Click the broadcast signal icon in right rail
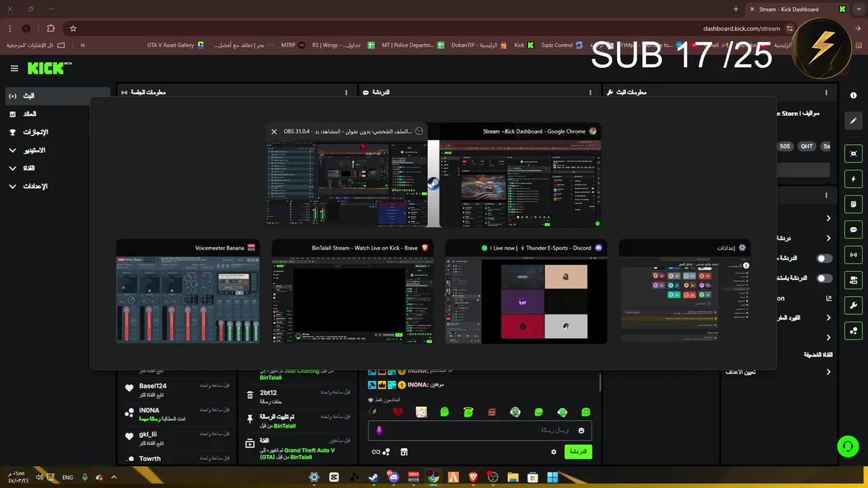The height and width of the screenshot is (488, 868). (854, 255)
